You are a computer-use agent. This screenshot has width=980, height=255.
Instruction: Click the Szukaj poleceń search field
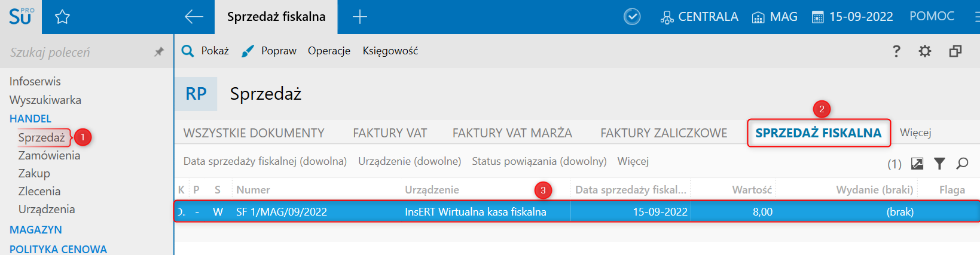(x=78, y=52)
